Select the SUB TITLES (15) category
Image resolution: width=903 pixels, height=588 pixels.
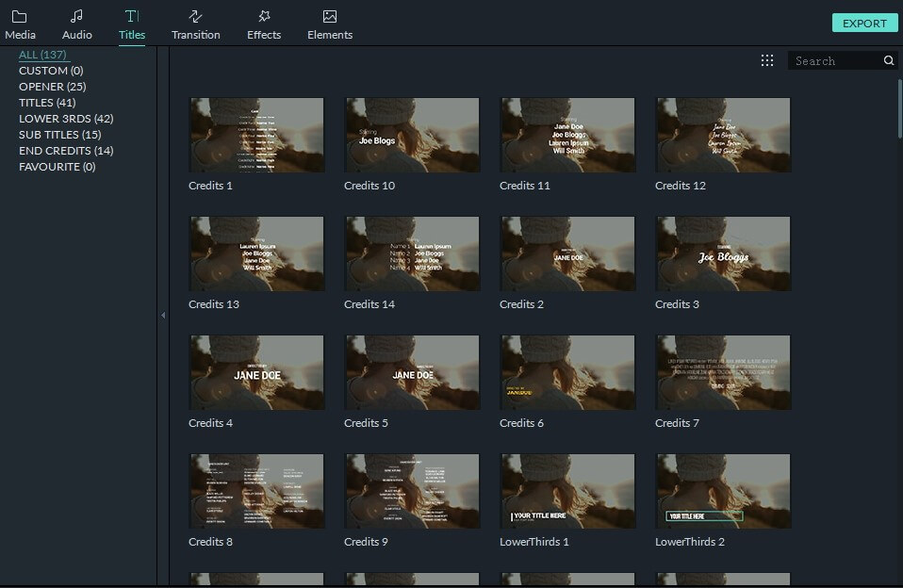tap(60, 135)
